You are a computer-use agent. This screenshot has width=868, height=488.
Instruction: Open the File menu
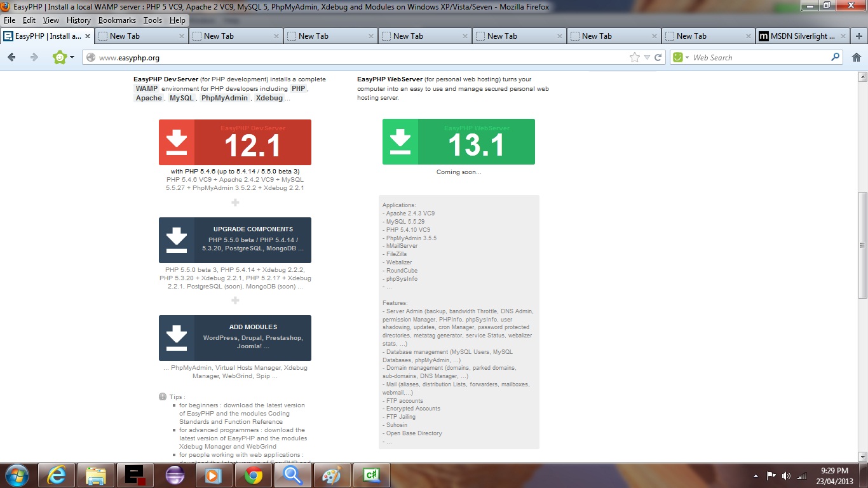(x=10, y=20)
